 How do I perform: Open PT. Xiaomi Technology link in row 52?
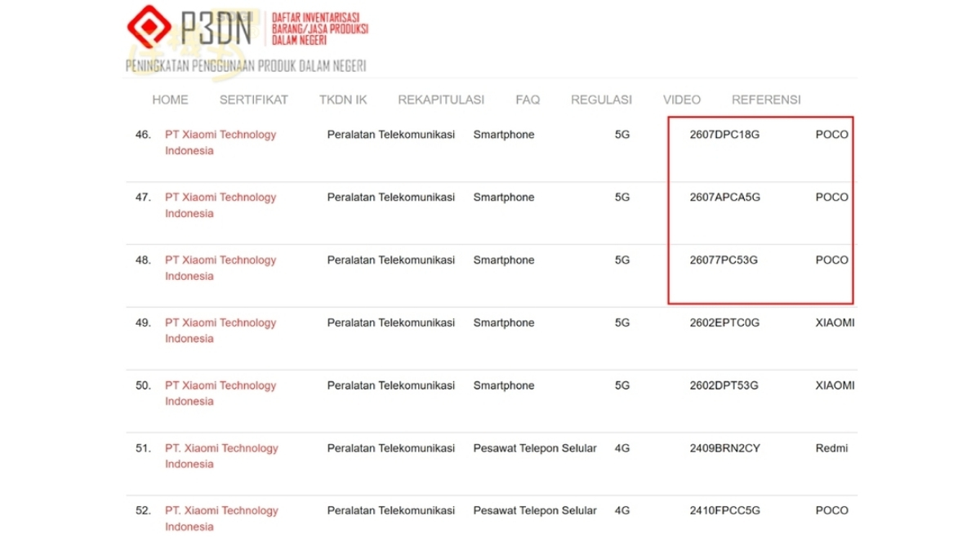(221, 518)
